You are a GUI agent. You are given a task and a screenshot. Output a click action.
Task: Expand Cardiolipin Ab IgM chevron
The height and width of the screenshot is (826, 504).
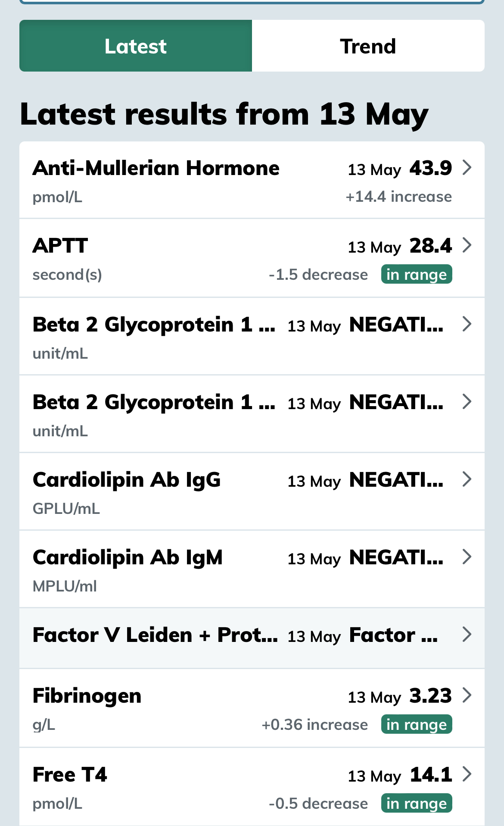tap(467, 557)
